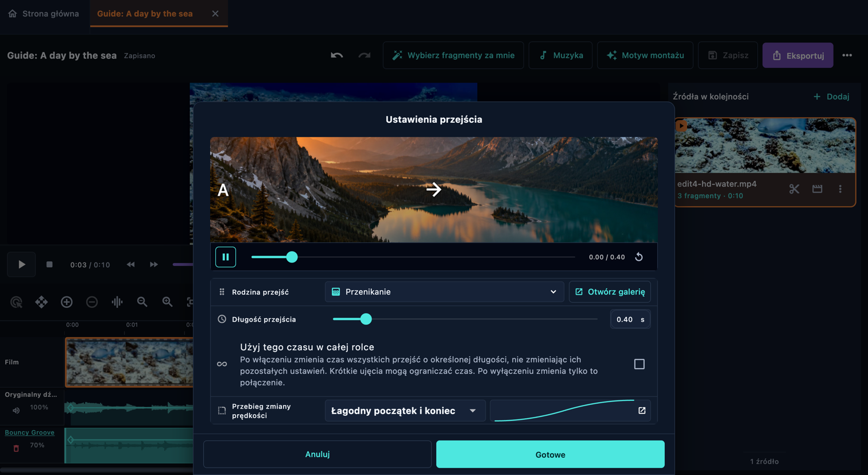Click 'Wybierz fragmenty za mnie' button
This screenshot has height=475, width=868.
454,55
